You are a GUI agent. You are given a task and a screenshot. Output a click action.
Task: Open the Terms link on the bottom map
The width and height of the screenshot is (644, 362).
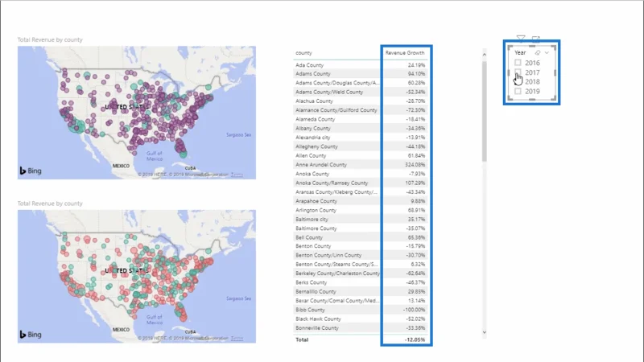(237, 339)
